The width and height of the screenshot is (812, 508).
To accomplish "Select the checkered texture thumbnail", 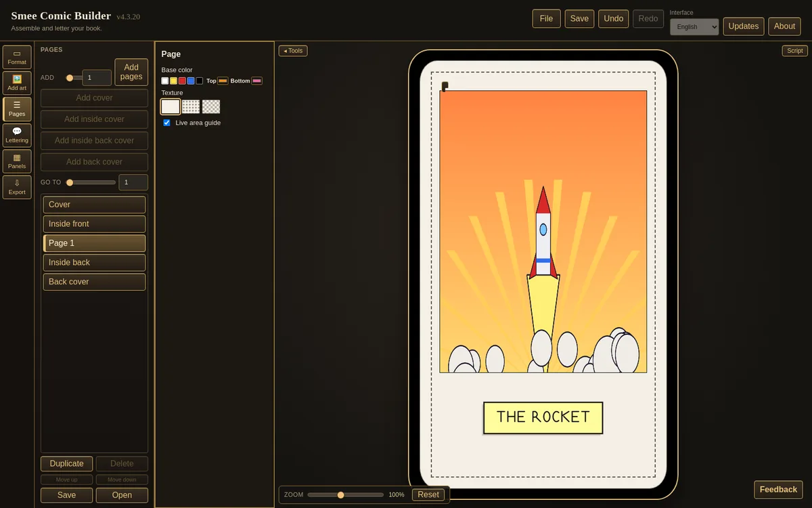I will (x=211, y=106).
